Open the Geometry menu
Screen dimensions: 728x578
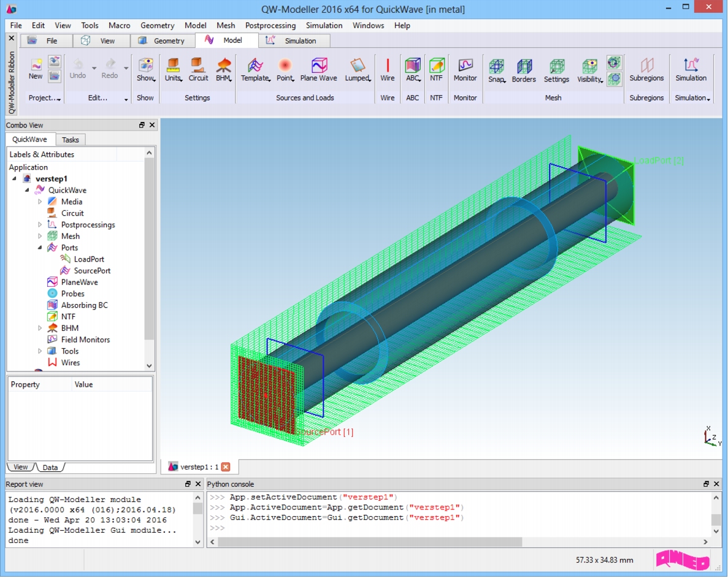158,26
